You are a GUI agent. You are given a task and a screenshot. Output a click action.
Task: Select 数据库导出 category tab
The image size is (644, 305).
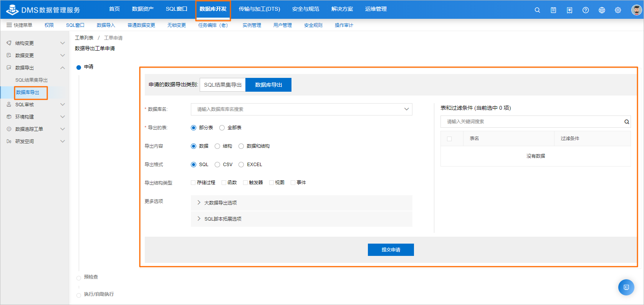[x=268, y=85]
